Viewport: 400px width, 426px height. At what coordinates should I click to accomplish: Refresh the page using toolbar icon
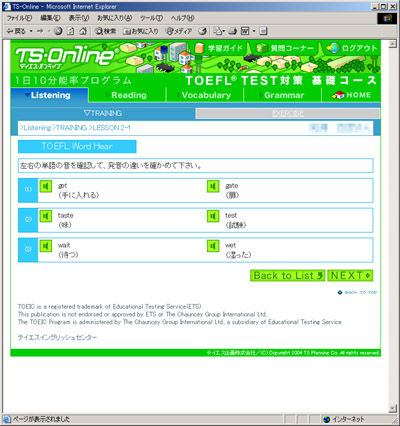click(x=70, y=31)
